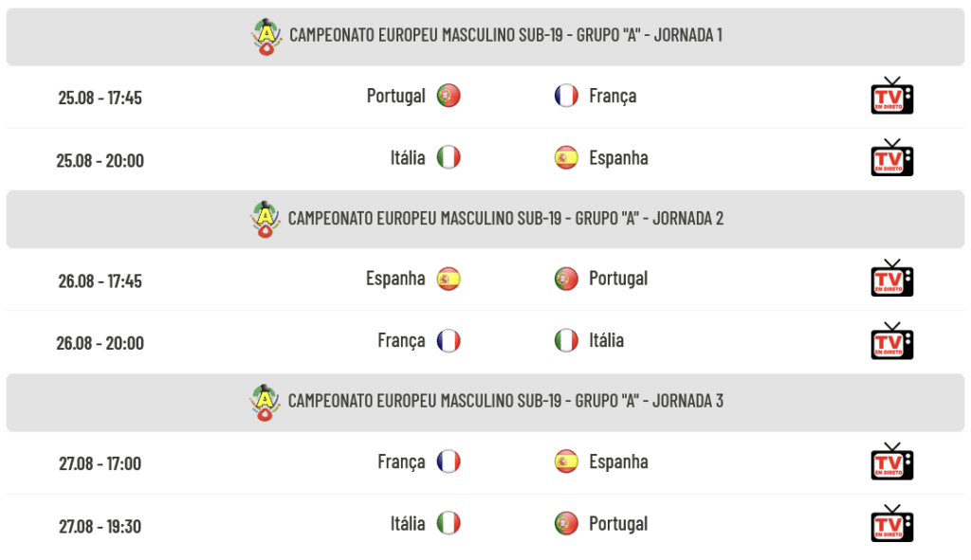Open the live TV icon for Portugal vs França
Viewport: 971px width, 560px height.
point(891,96)
